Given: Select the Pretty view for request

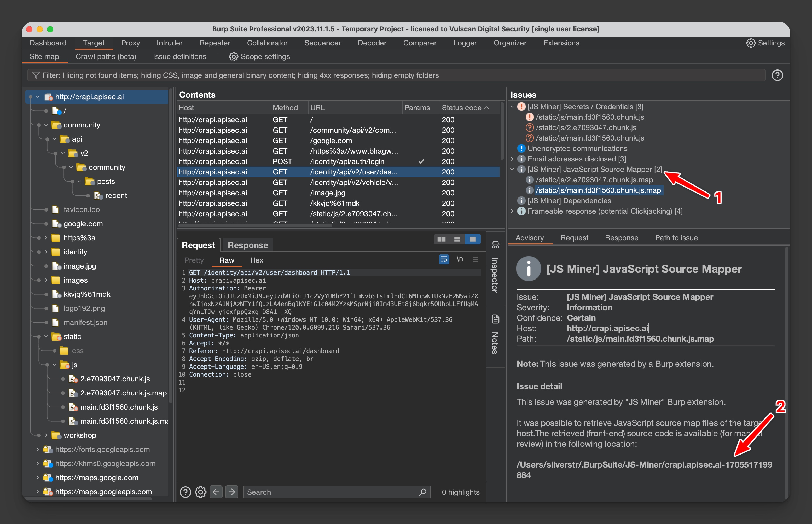Looking at the screenshot, I should point(194,260).
